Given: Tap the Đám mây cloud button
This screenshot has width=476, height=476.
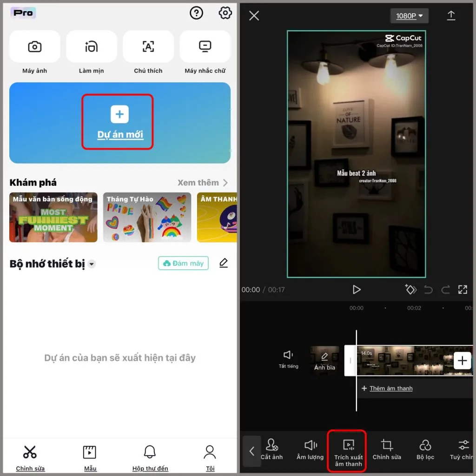Looking at the screenshot, I should [183, 263].
